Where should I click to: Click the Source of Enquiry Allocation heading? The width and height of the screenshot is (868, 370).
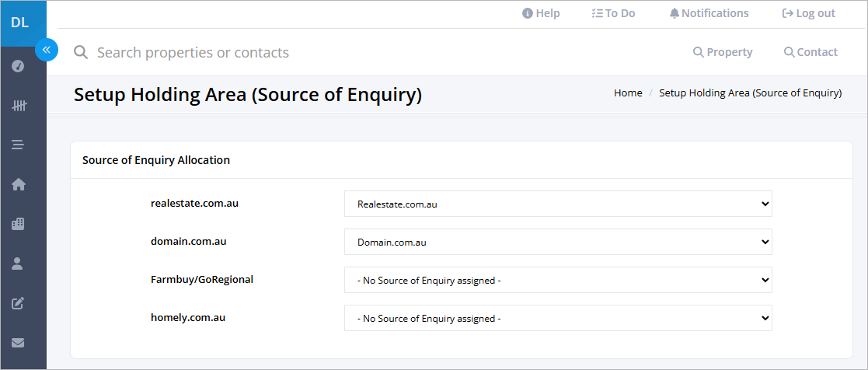click(156, 160)
